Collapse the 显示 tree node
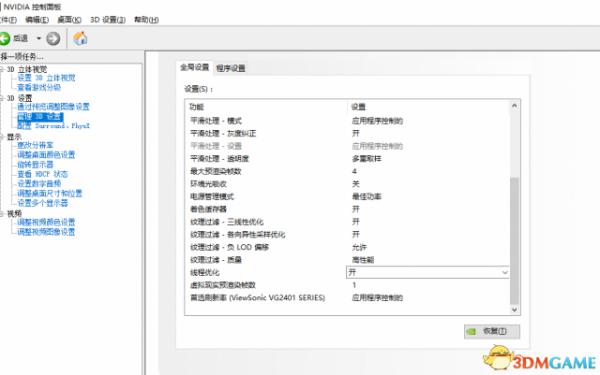The height and width of the screenshot is (375, 600). coord(2,137)
